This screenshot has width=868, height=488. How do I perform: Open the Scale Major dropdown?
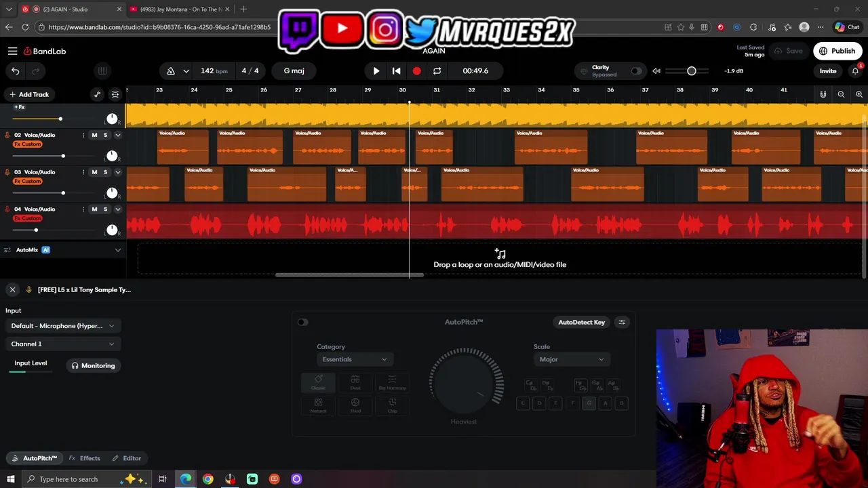pyautogui.click(x=571, y=359)
